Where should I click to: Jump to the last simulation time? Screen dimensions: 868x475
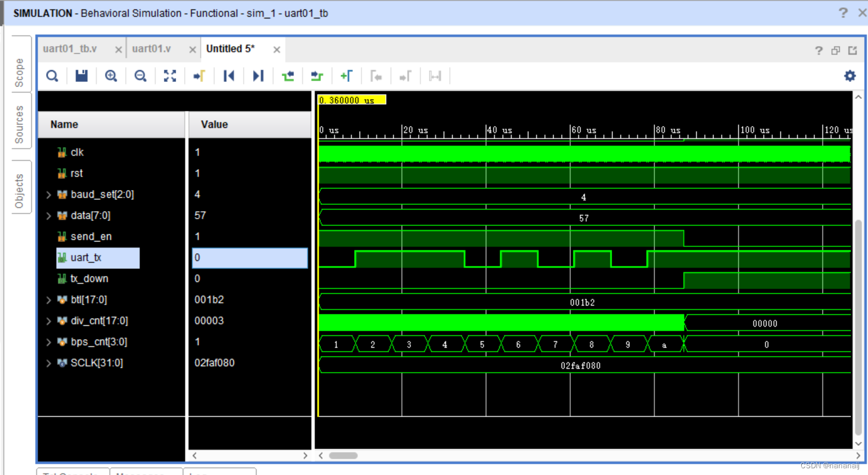point(258,76)
